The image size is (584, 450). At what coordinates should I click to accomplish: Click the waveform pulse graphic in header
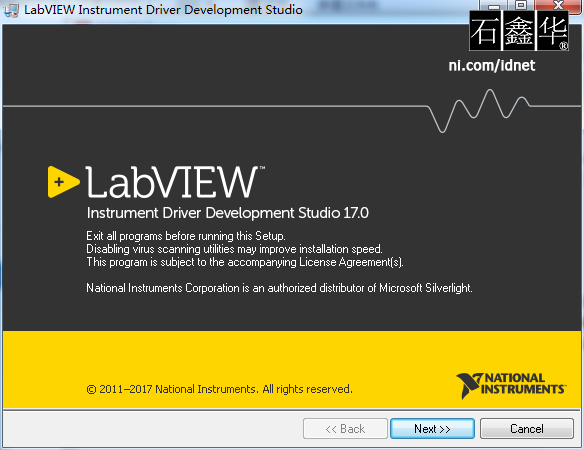[x=479, y=111]
